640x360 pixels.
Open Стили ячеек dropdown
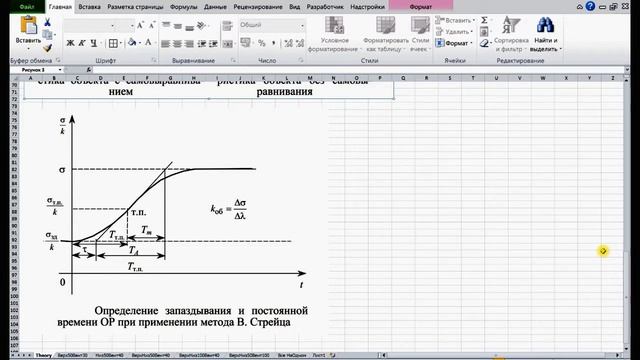[x=420, y=35]
